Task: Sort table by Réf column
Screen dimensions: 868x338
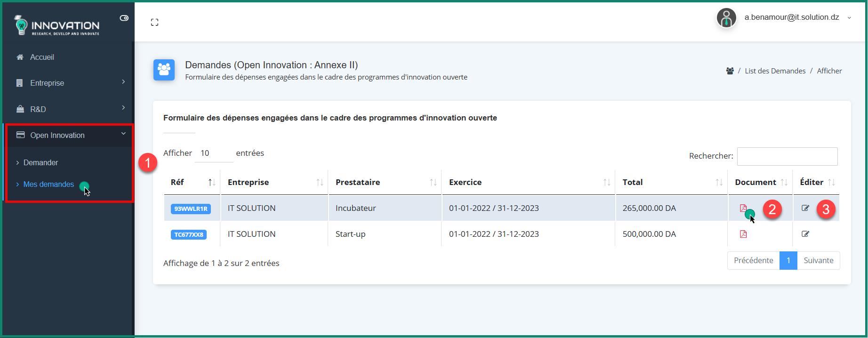Action: click(x=192, y=182)
